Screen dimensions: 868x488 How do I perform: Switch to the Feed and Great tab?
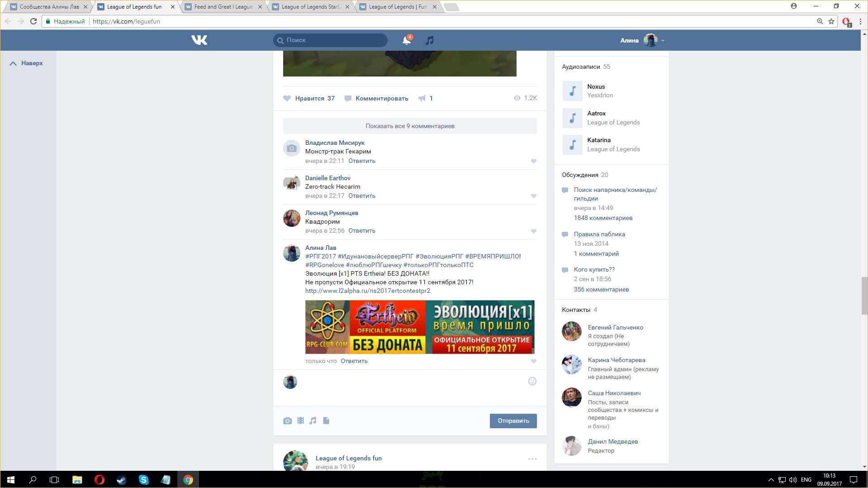223,7
